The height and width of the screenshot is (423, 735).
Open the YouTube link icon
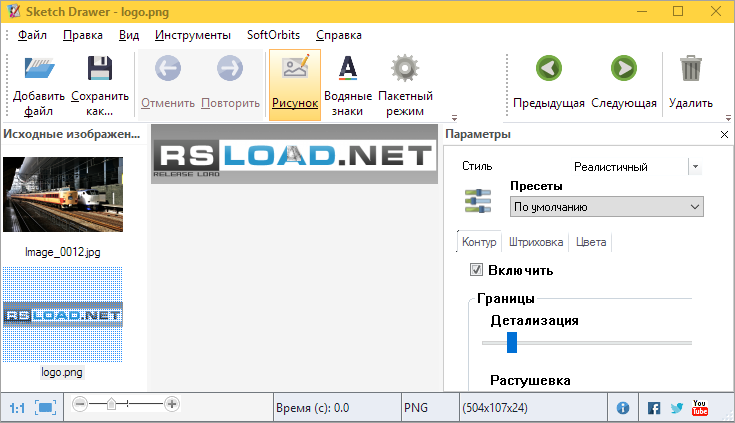(x=699, y=408)
